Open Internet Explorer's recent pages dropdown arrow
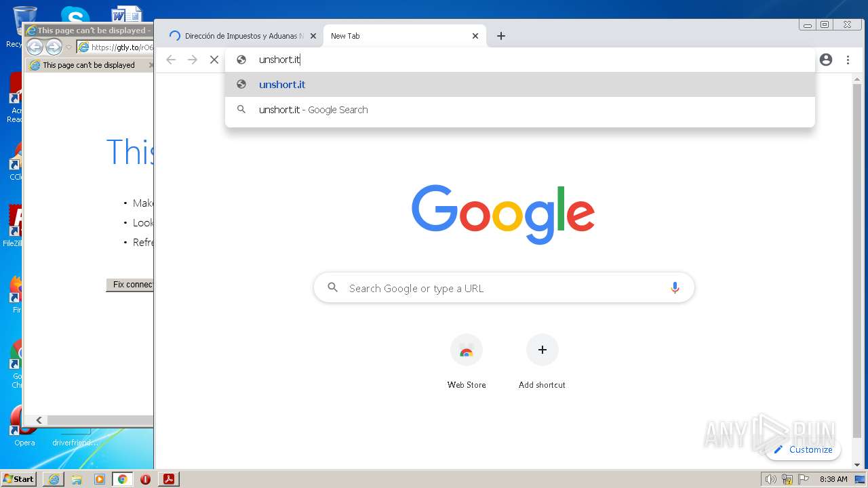 tap(68, 47)
